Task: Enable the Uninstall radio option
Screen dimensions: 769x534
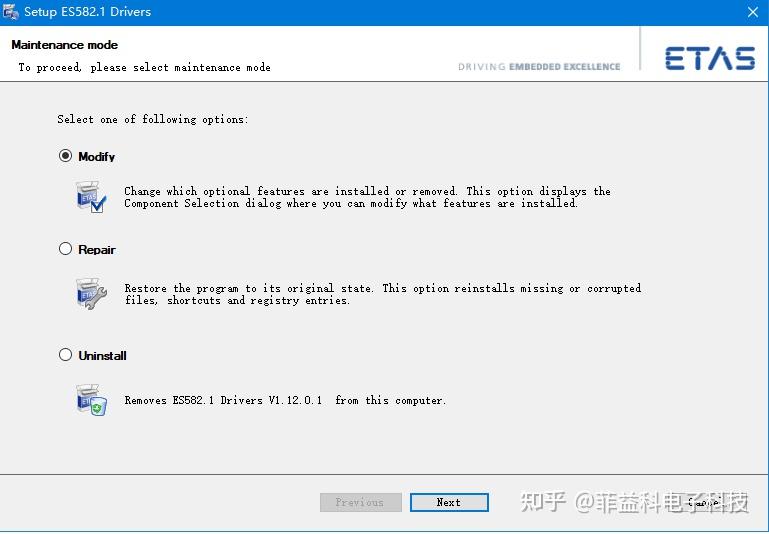Action: pyautogui.click(x=66, y=355)
